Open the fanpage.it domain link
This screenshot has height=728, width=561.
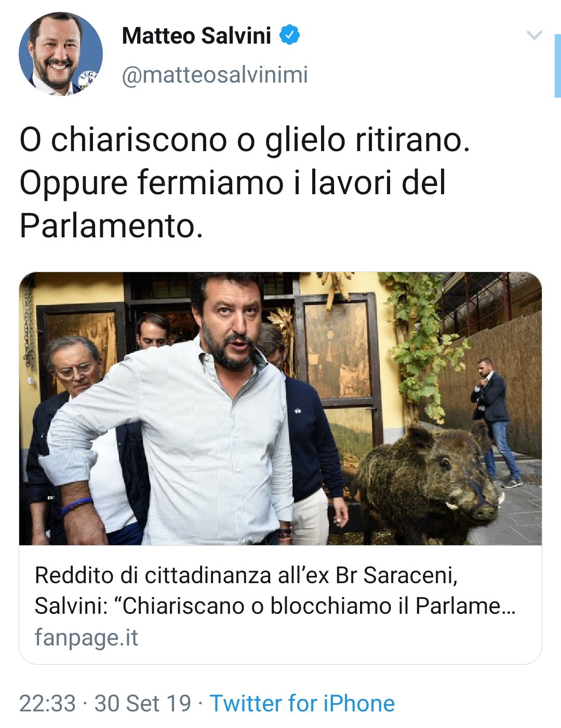(86, 637)
